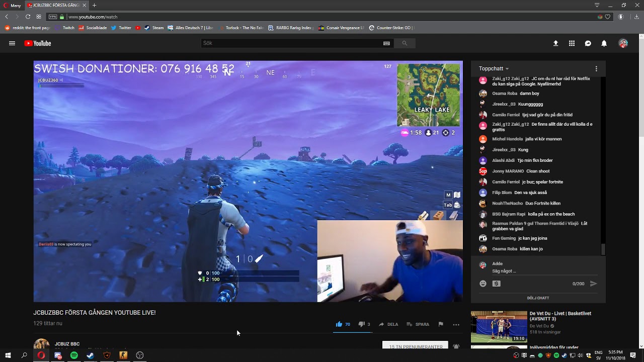Select the JCBUZBBC FÖRSTA GÅNGEN tab
644x362 pixels.
[x=57, y=6]
